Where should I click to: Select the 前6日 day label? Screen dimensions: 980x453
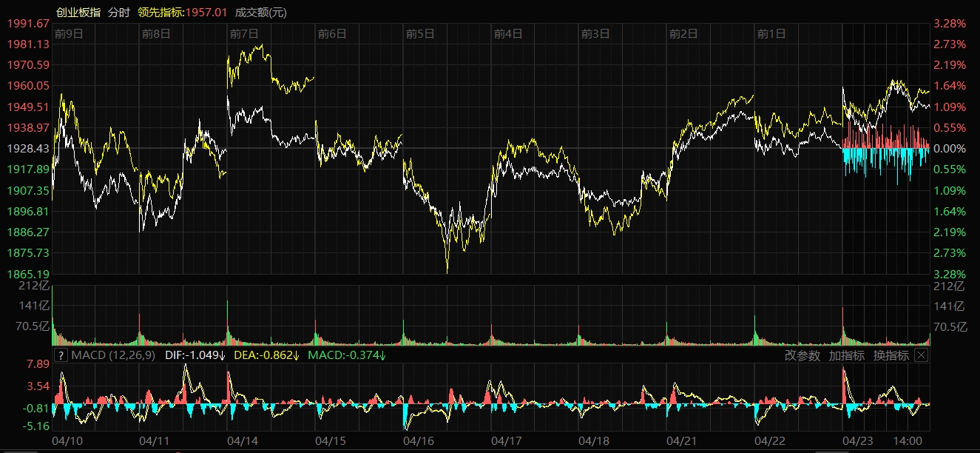coord(332,33)
